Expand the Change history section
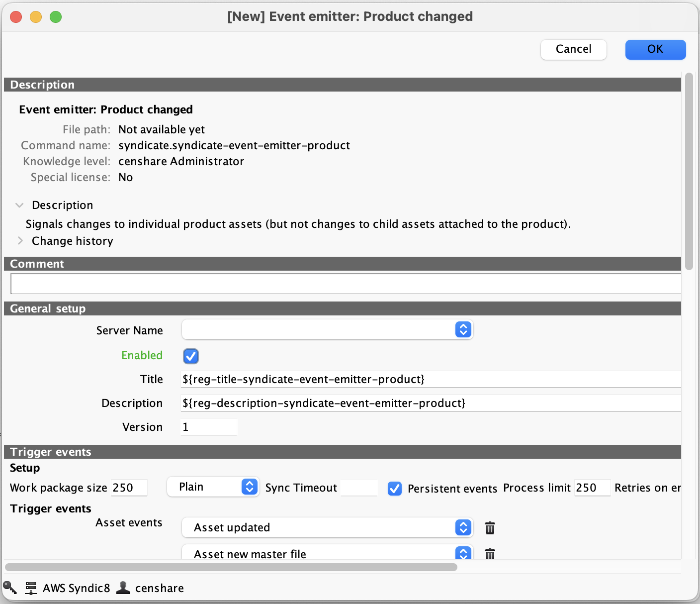Image resolution: width=700 pixels, height=604 pixels. point(20,241)
